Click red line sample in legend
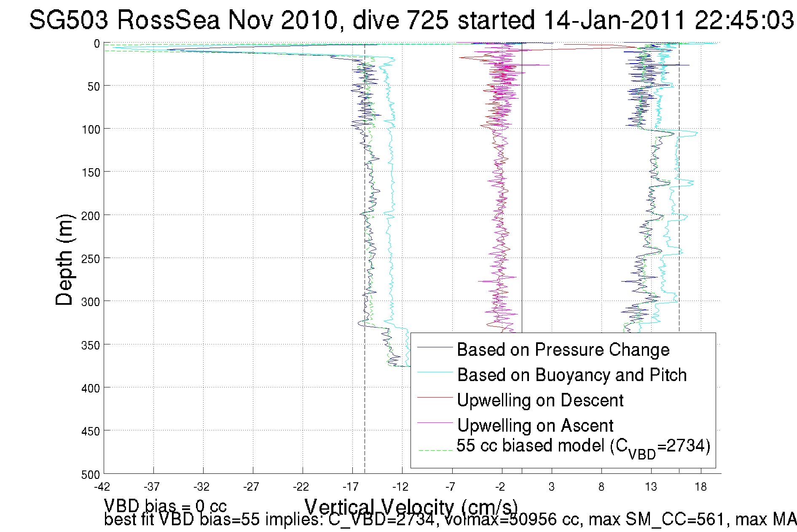 435,397
